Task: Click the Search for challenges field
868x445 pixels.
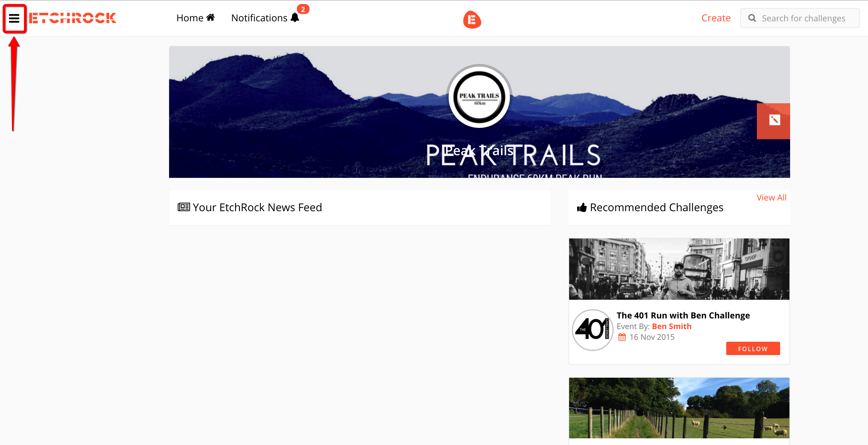Action: (x=799, y=18)
